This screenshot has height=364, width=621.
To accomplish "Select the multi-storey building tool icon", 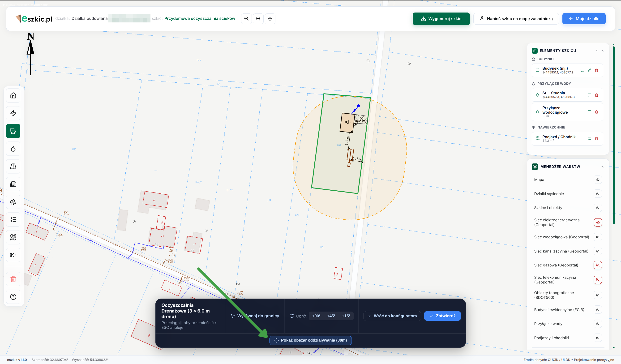I will [13, 184].
